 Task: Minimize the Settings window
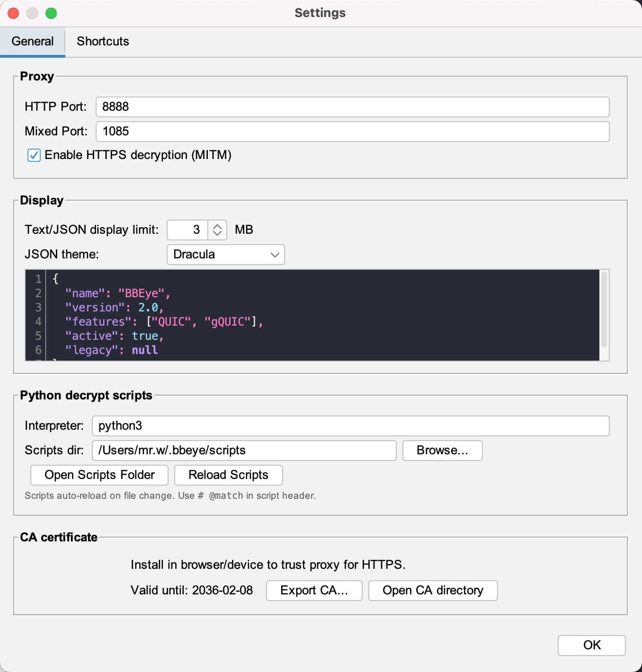(32, 13)
